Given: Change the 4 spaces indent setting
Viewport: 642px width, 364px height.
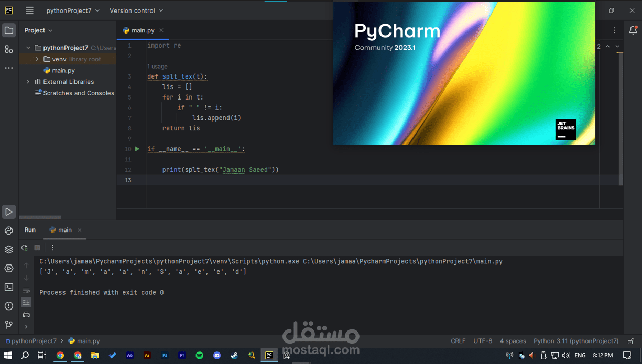Looking at the screenshot, I should (513, 341).
